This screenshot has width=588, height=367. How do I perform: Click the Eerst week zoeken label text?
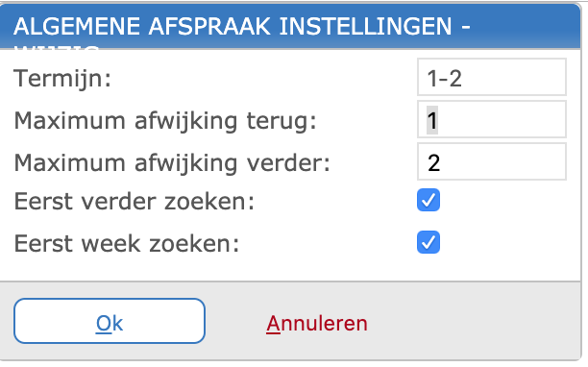click(x=127, y=244)
